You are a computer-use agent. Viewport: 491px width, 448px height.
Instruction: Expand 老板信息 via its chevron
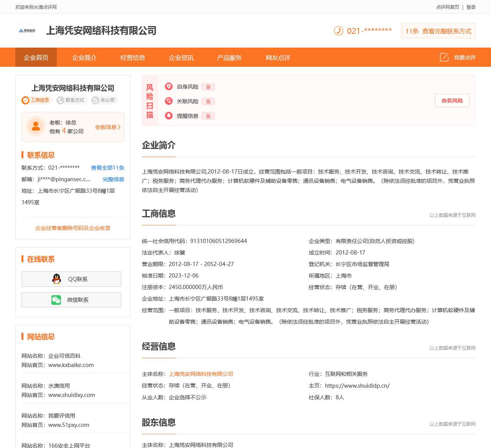tap(119, 127)
